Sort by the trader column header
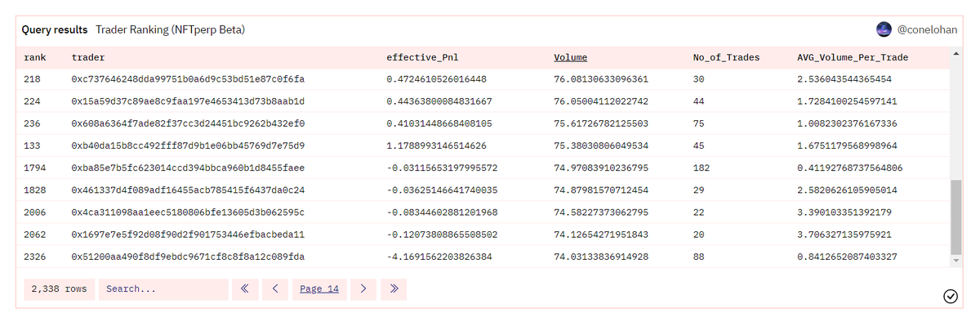This screenshot has width=980, height=322. pyautogui.click(x=88, y=57)
